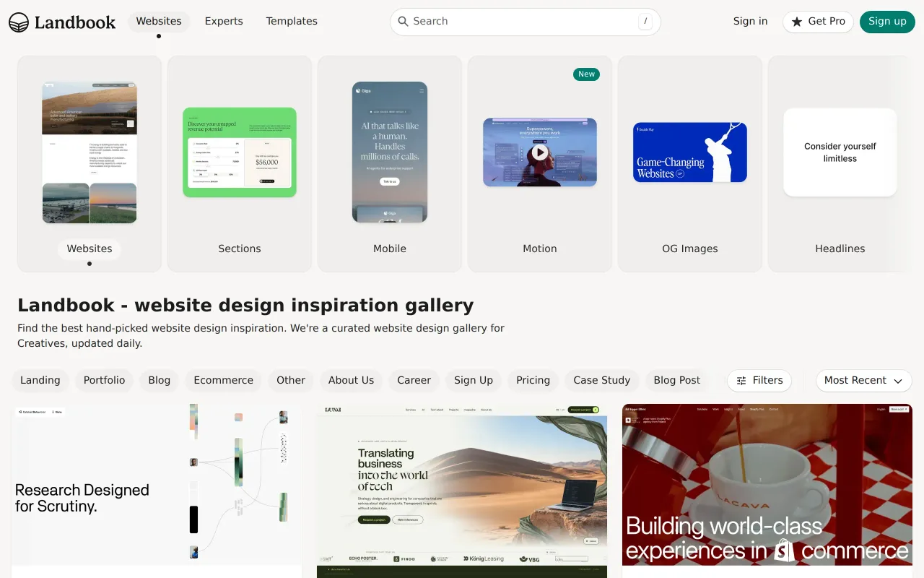The height and width of the screenshot is (578, 924).
Task: Click the Filters sliders icon
Action: (741, 381)
